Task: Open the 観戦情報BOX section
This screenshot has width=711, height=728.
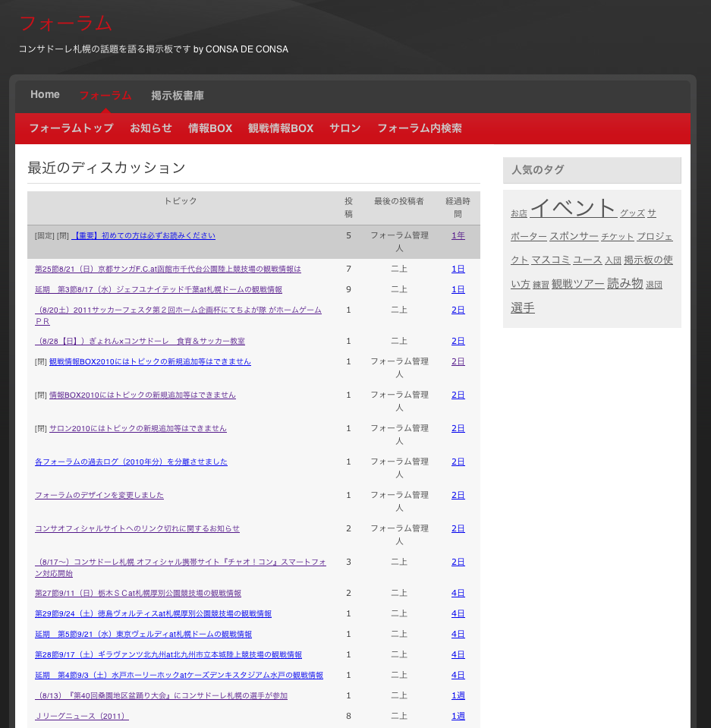Action: pyautogui.click(x=281, y=128)
